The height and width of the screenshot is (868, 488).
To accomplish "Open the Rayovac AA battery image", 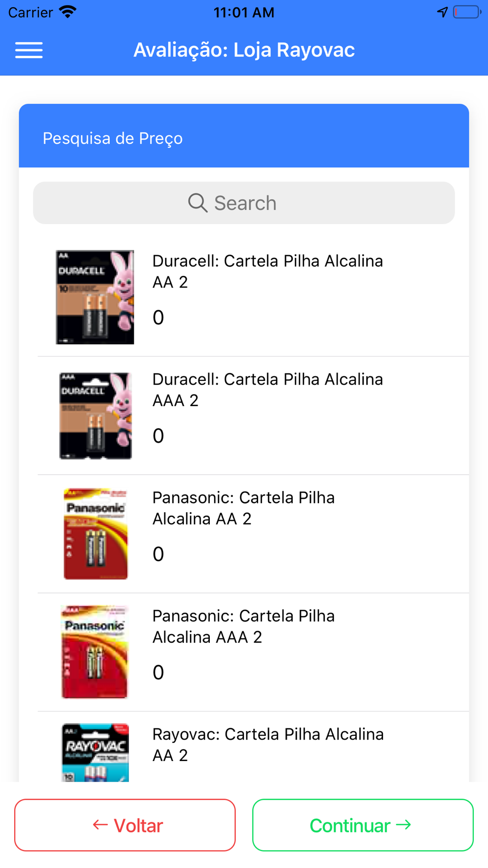I will tap(95, 752).
